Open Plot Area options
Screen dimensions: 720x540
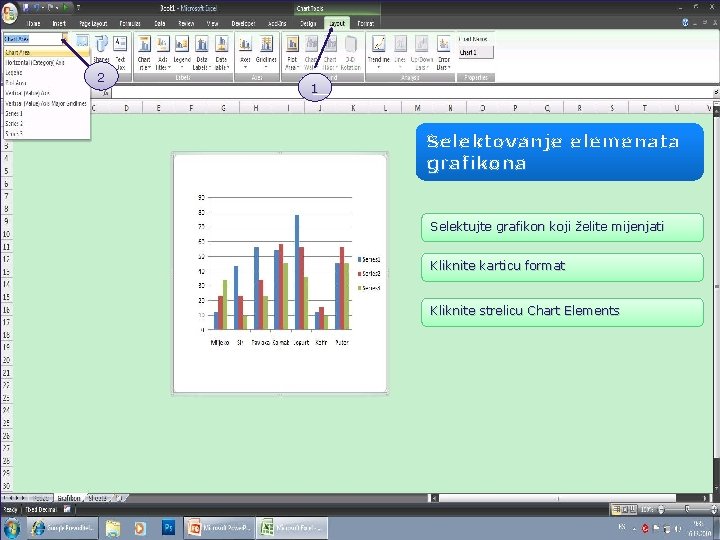tap(292, 52)
